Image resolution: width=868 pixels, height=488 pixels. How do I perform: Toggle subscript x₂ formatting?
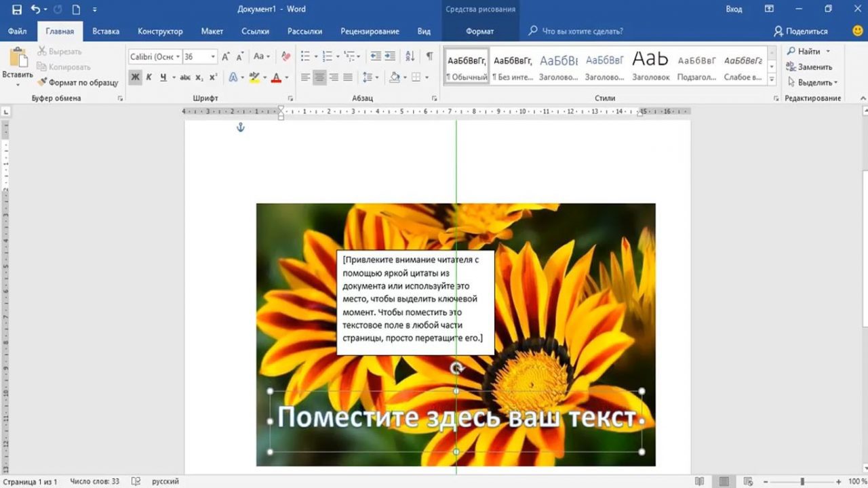click(x=200, y=77)
